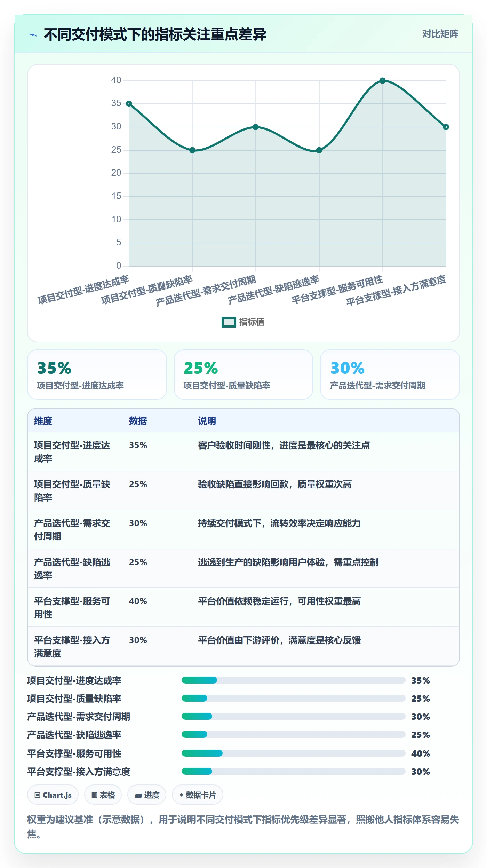Click progress bar for 平台支撑型-服务可用性
Viewport: 487px width, 868px height.
click(x=293, y=753)
